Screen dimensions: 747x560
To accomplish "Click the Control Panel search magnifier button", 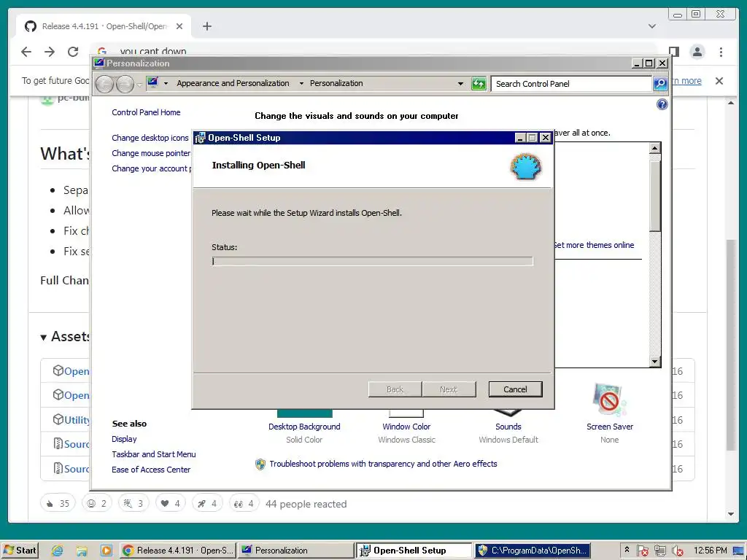I will [659, 84].
